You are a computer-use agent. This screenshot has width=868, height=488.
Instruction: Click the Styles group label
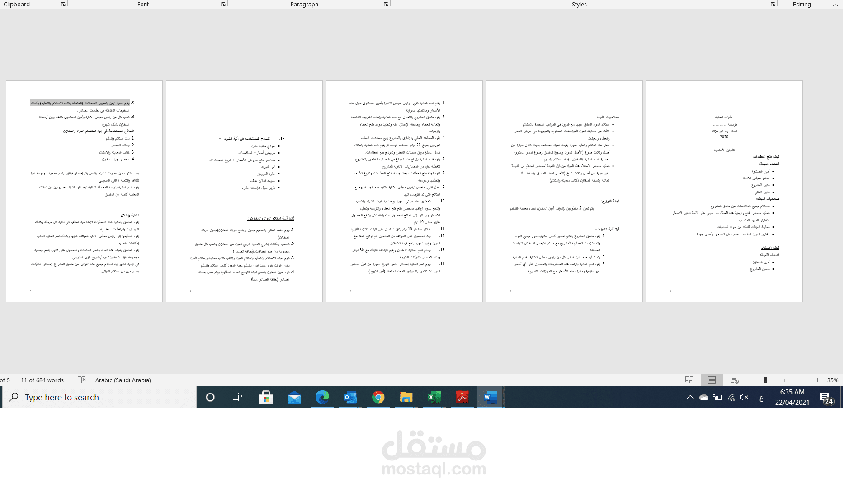[579, 4]
